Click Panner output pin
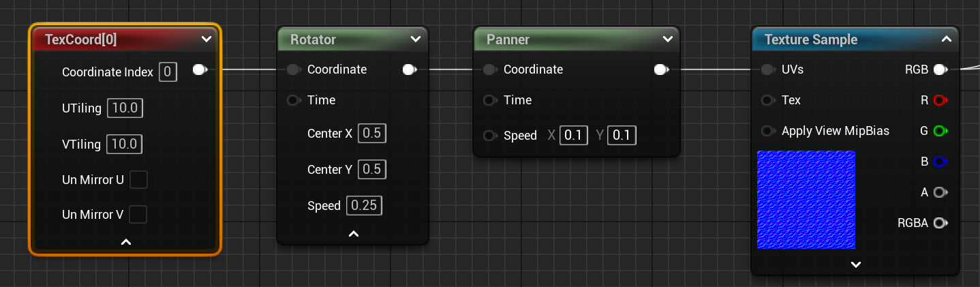The image size is (980, 287). pos(660,70)
